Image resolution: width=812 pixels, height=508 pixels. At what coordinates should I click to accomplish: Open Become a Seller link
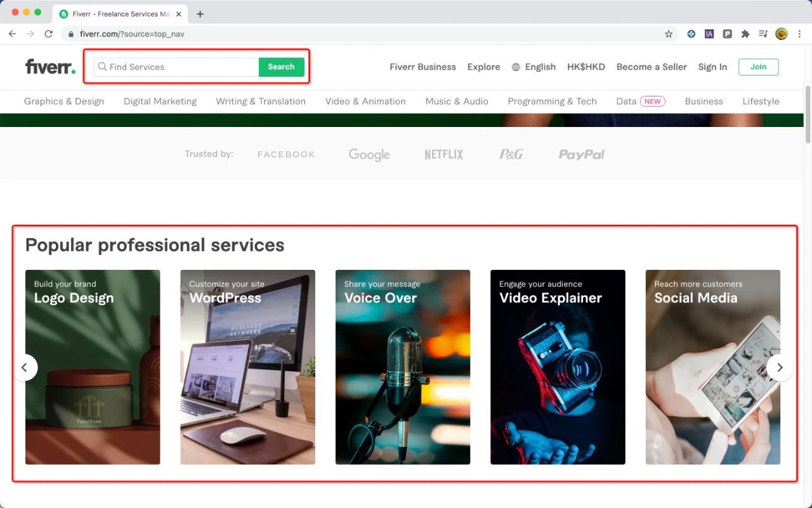652,67
